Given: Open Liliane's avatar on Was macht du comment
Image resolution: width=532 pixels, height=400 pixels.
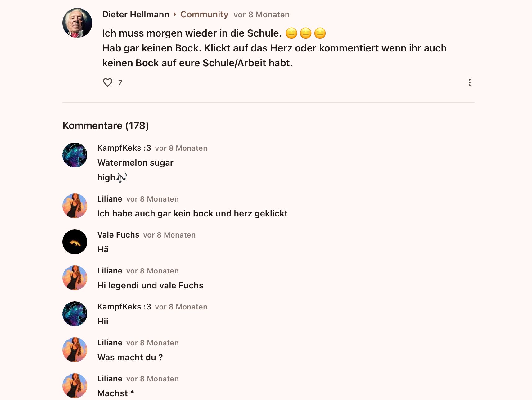Looking at the screenshot, I should pos(75,350).
